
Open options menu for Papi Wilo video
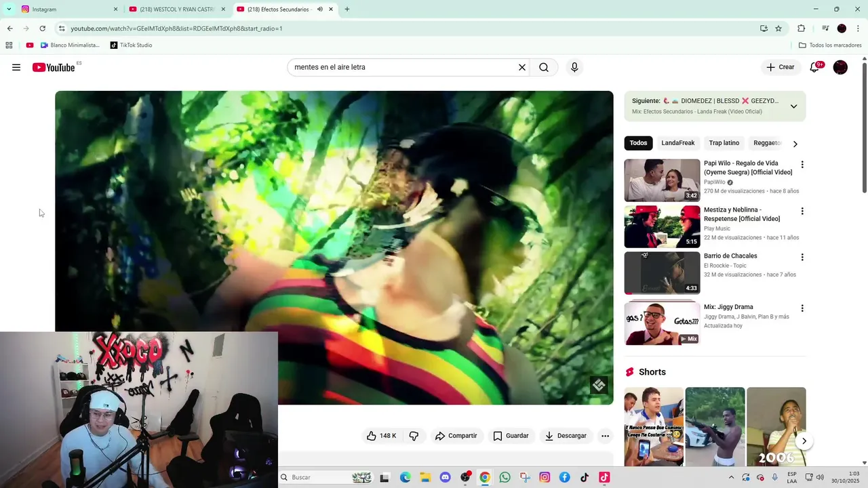pyautogui.click(x=802, y=165)
